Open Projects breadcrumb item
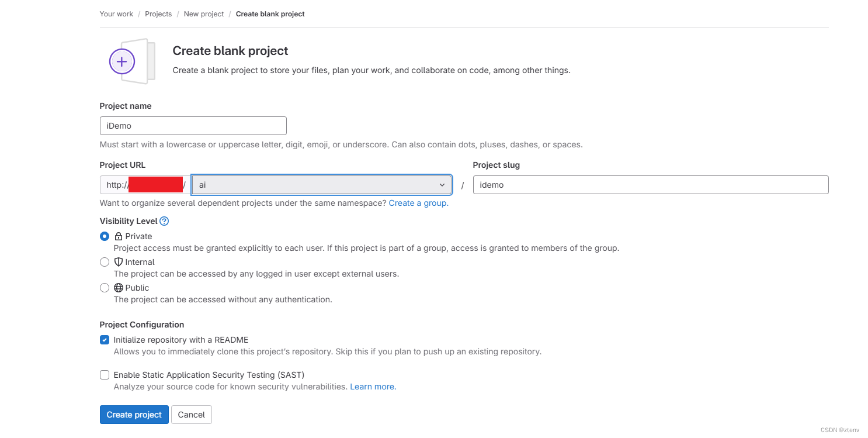Viewport: 868px width, 438px height. click(158, 13)
